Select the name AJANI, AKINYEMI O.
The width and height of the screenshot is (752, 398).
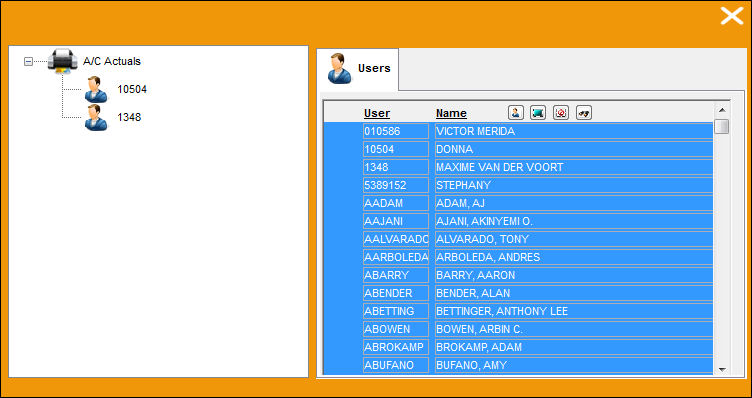[574, 221]
